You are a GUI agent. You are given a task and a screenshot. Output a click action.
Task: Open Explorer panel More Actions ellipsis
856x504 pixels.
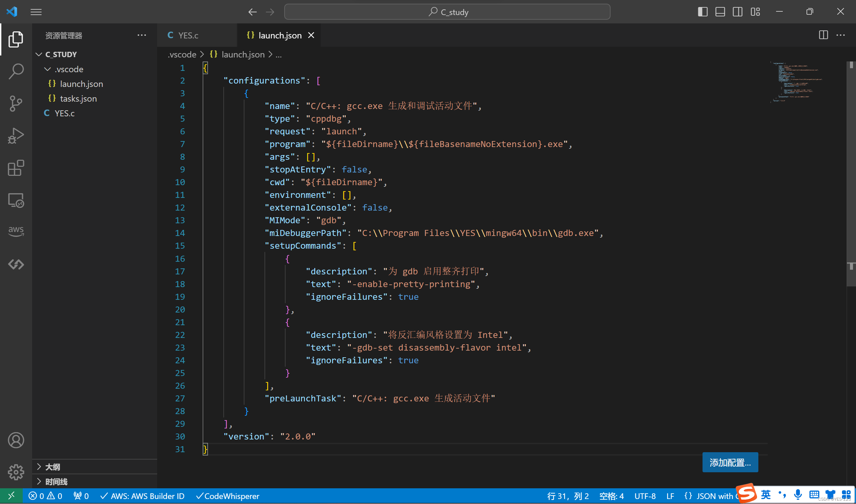click(x=142, y=35)
